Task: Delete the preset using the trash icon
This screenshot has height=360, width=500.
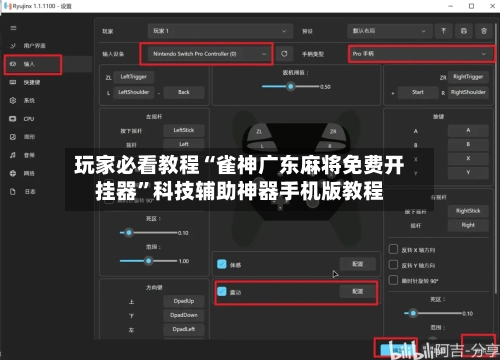Action: 484,31
